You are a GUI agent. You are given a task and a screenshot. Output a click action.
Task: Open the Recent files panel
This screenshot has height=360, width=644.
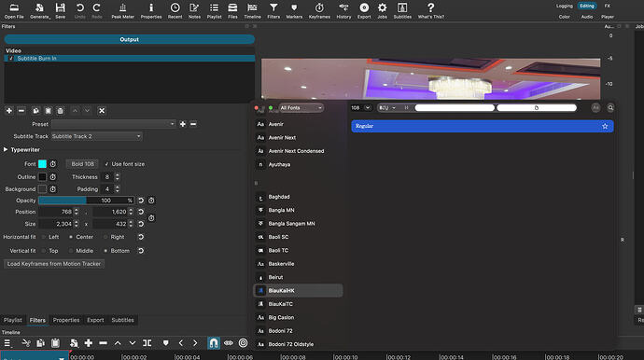175,11
